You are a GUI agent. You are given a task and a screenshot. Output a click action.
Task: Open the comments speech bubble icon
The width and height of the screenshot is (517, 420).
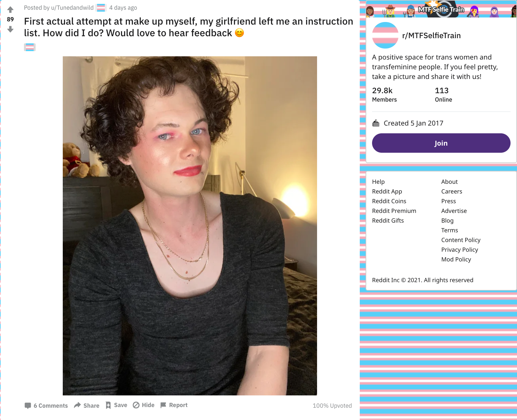(28, 405)
